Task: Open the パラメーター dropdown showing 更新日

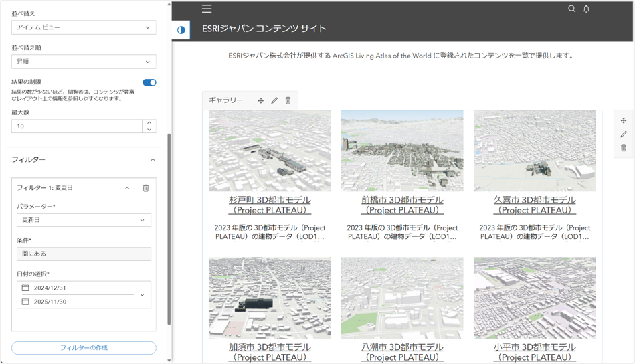Action: pos(84,220)
